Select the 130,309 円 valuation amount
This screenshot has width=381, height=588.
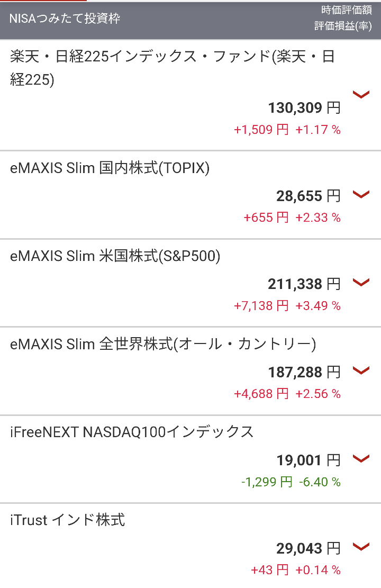point(304,108)
